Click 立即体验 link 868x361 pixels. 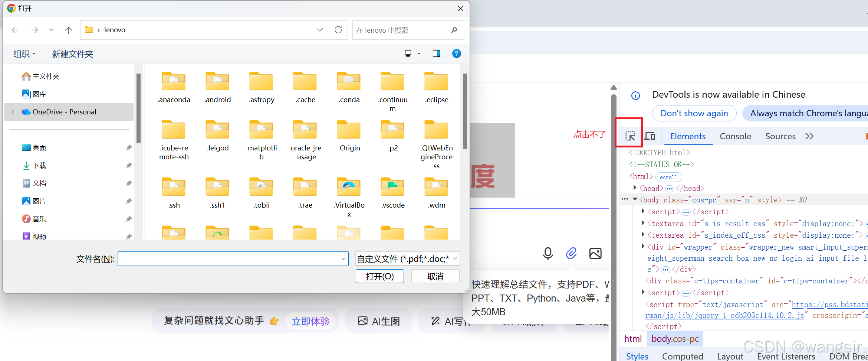click(x=310, y=321)
